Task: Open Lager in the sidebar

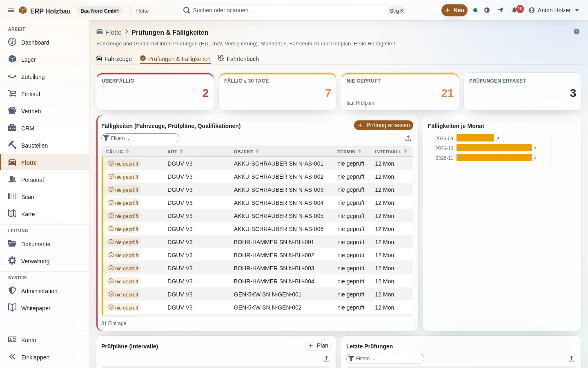Action: pos(45,60)
